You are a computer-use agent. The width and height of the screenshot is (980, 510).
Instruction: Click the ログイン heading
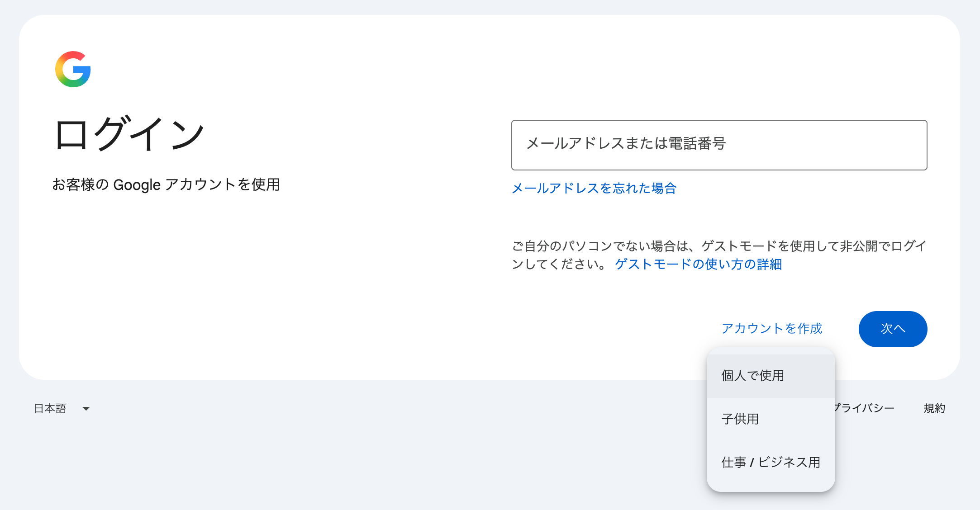(x=129, y=134)
